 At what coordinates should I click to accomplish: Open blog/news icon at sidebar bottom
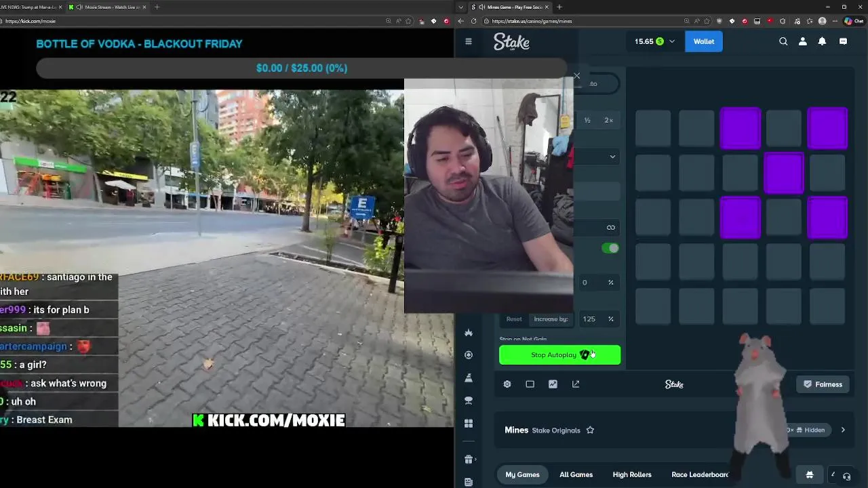tap(469, 482)
